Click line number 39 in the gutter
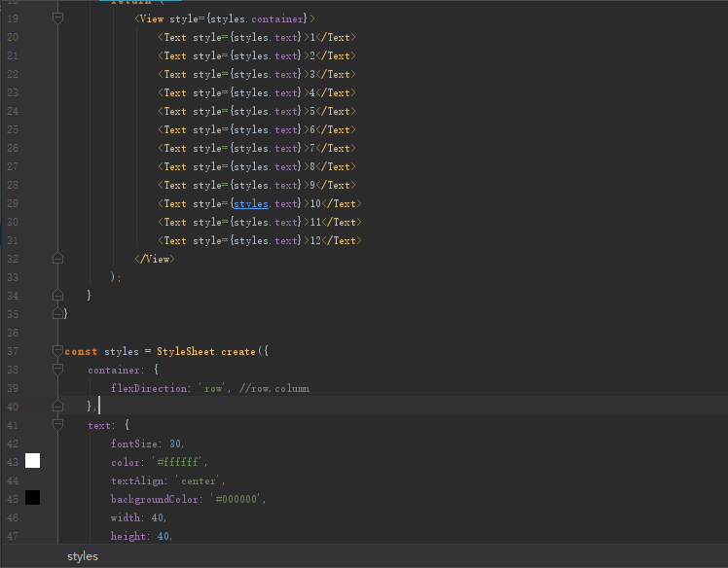 coord(13,388)
